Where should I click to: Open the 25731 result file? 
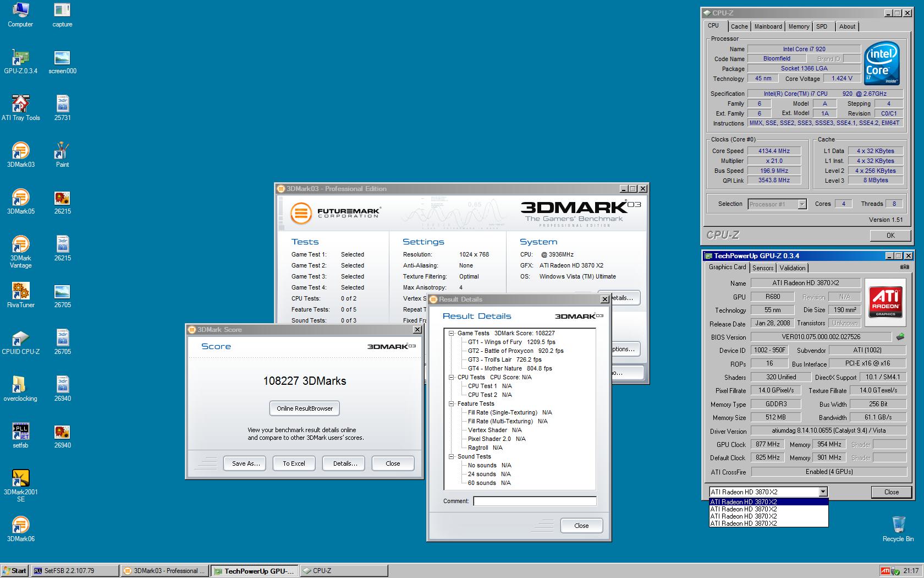[62, 108]
